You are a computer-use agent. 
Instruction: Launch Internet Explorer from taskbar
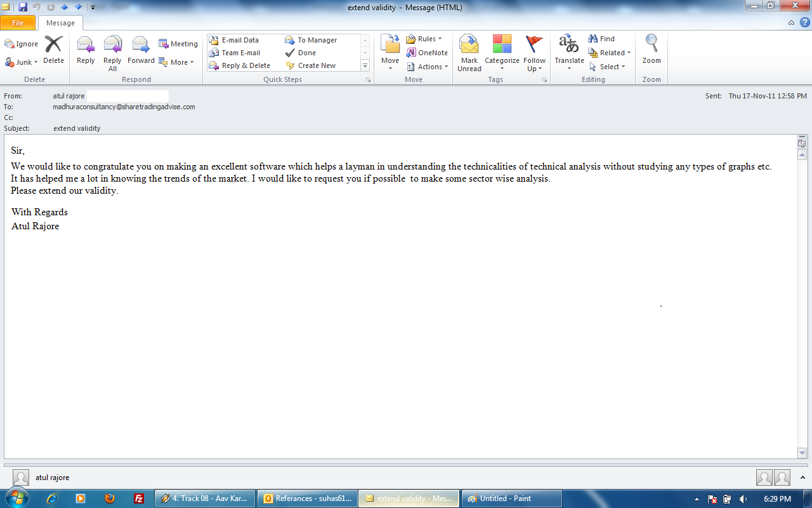tap(51, 498)
